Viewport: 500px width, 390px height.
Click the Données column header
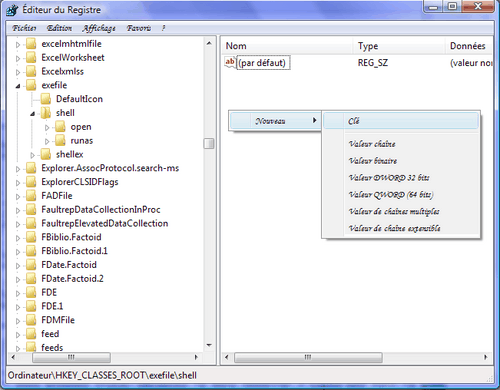(469, 46)
